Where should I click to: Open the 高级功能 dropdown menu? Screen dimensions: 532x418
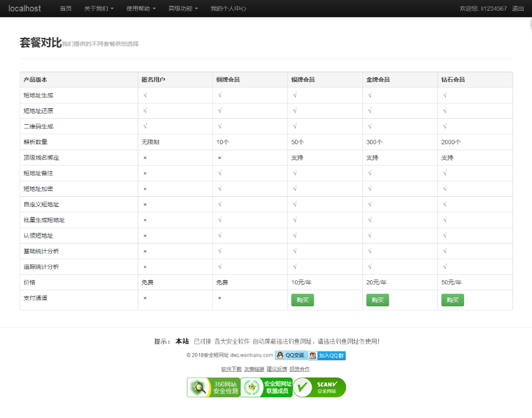[x=183, y=9]
